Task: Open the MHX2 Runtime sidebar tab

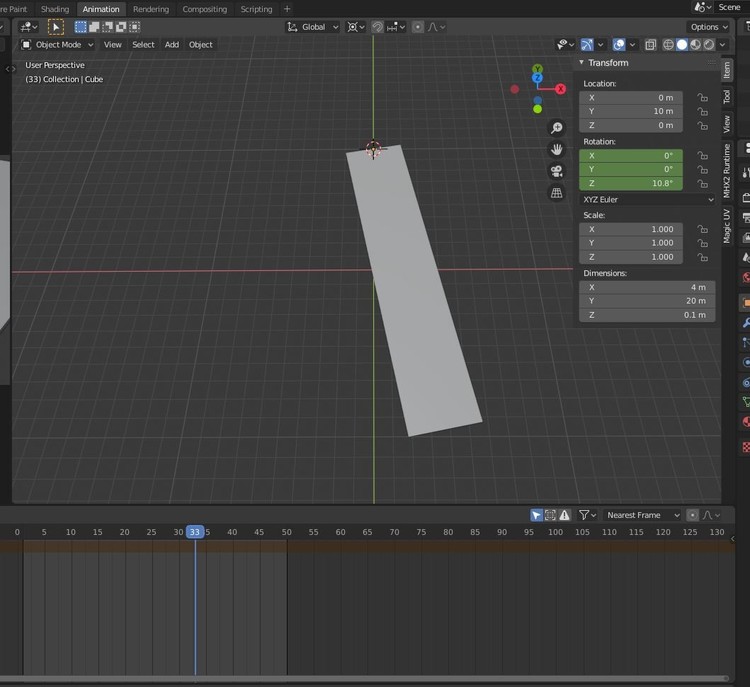Action: pos(727,170)
